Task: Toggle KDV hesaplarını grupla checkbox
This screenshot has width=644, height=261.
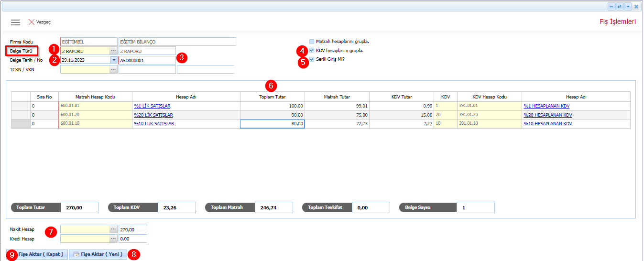Action: pyautogui.click(x=312, y=50)
